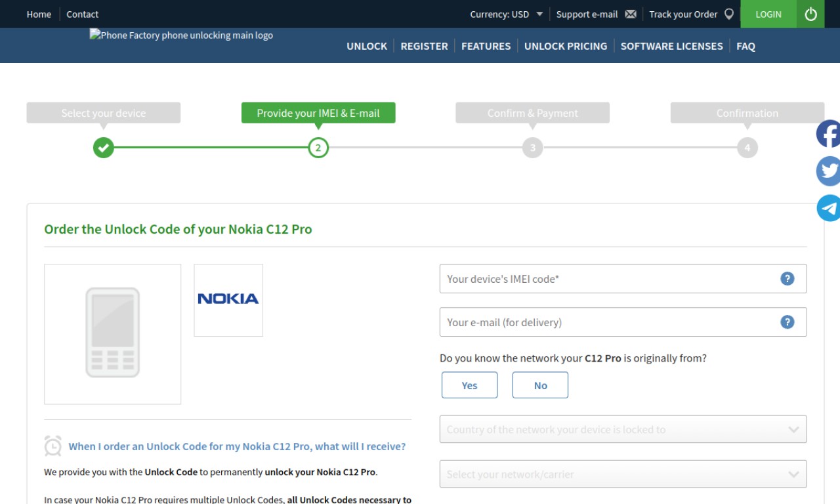Open the Facebook share icon

828,134
